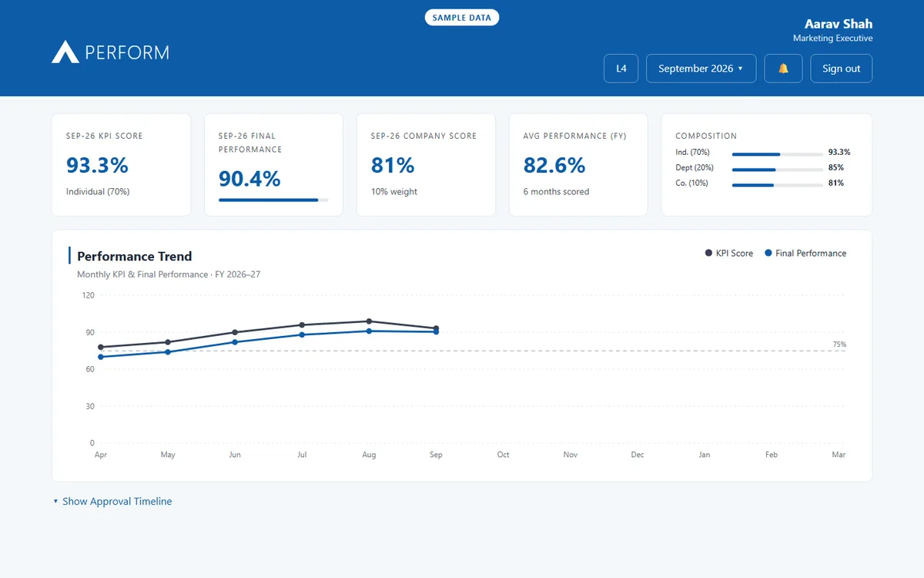Click the 82.6% average performance value
The width and height of the screenshot is (924, 578).
[554, 165]
